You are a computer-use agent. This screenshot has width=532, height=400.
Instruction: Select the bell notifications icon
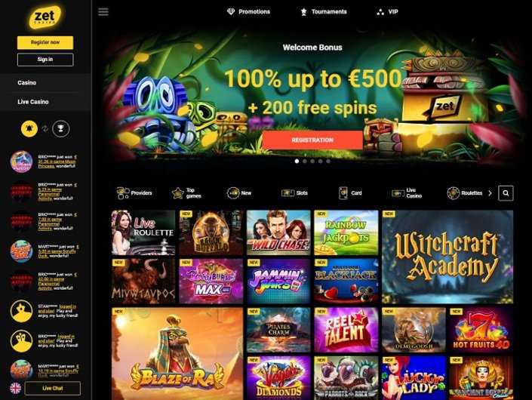(29, 129)
